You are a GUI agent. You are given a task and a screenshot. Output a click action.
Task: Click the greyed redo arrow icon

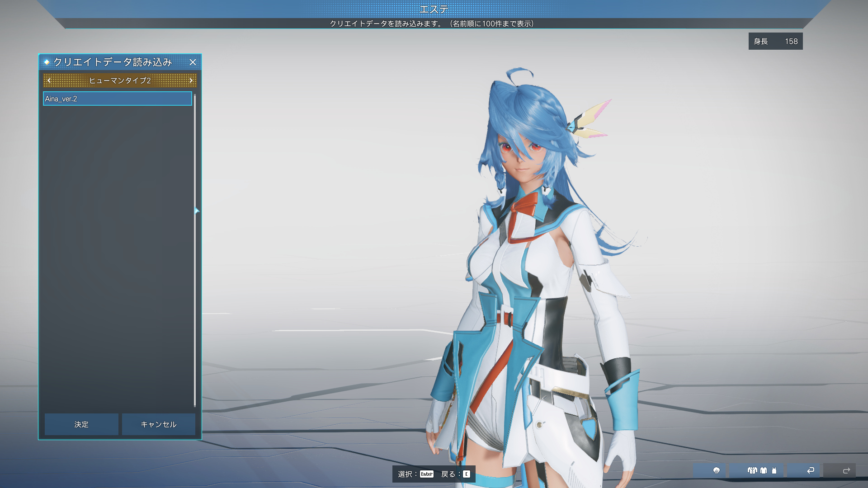pos(846,470)
